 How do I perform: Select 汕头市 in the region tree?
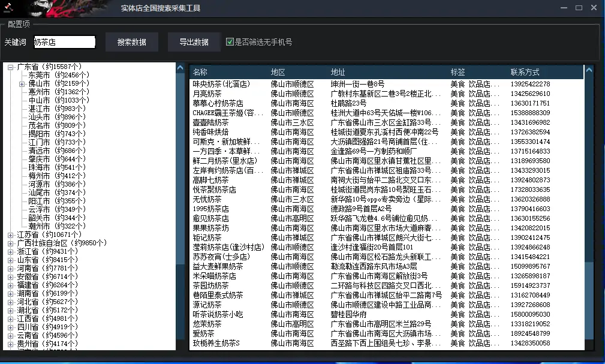pos(57,117)
